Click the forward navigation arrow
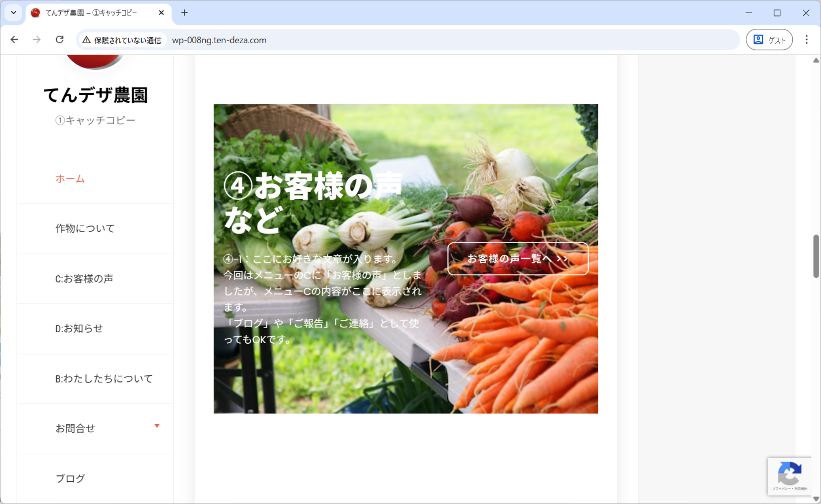 point(37,40)
